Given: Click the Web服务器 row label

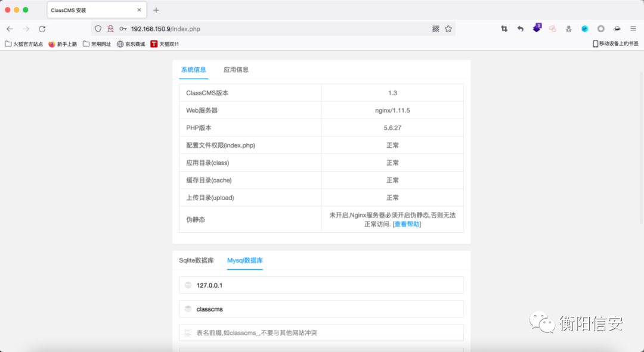Looking at the screenshot, I should click(202, 110).
